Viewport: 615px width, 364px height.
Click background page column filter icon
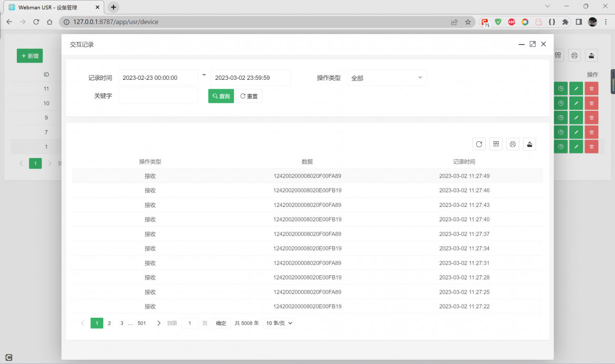(558, 56)
